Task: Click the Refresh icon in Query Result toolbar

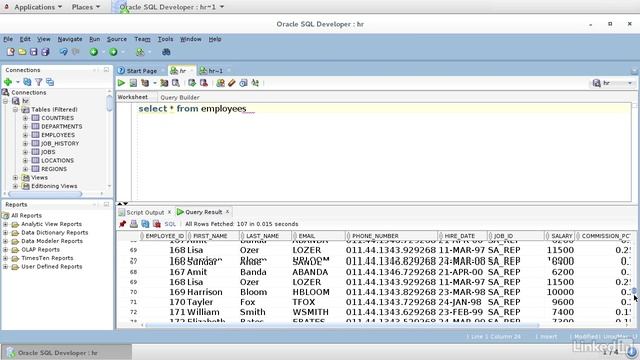Action: pyautogui.click(x=145, y=224)
